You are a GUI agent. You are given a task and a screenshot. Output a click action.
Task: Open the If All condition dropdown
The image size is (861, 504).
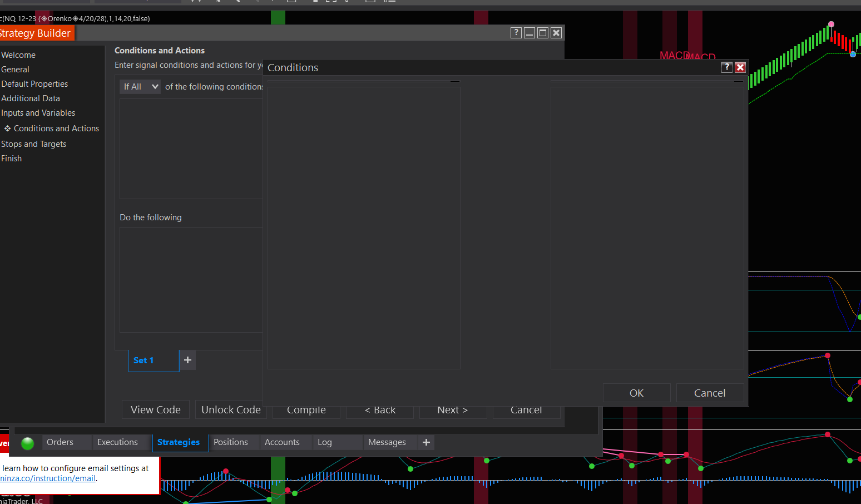pyautogui.click(x=140, y=87)
